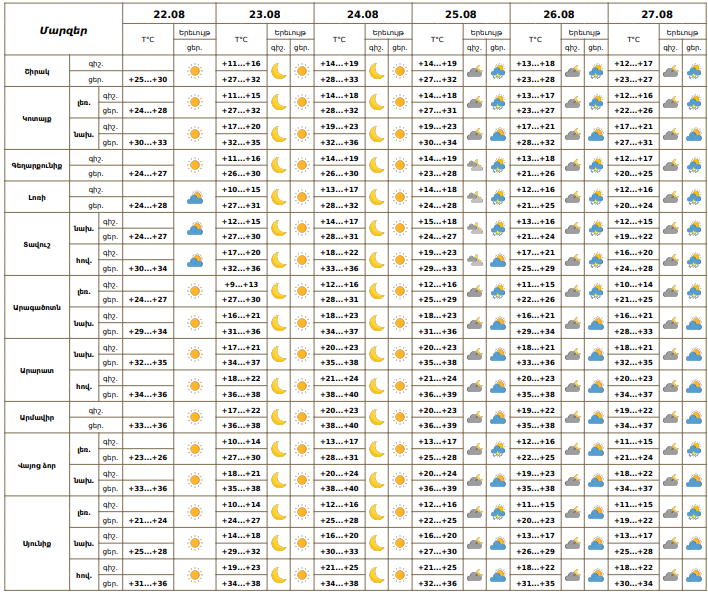Click the day cloud icon for Արմավիր on 27.08
Viewport: 708px width, 592px height.
point(694,418)
